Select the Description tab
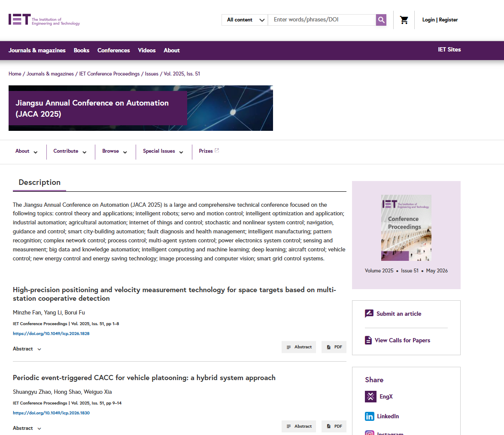Image resolution: width=504 pixels, height=435 pixels. pos(39,182)
